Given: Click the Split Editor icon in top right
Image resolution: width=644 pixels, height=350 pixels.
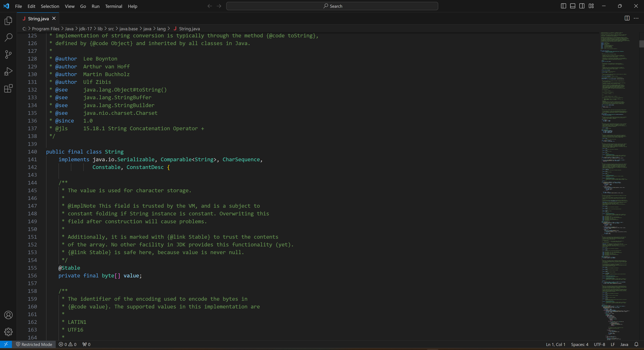Looking at the screenshot, I should (x=627, y=18).
